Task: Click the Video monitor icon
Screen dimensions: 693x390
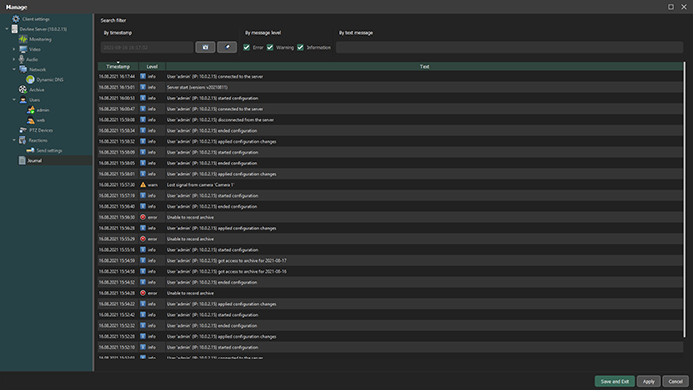Action: coord(23,50)
